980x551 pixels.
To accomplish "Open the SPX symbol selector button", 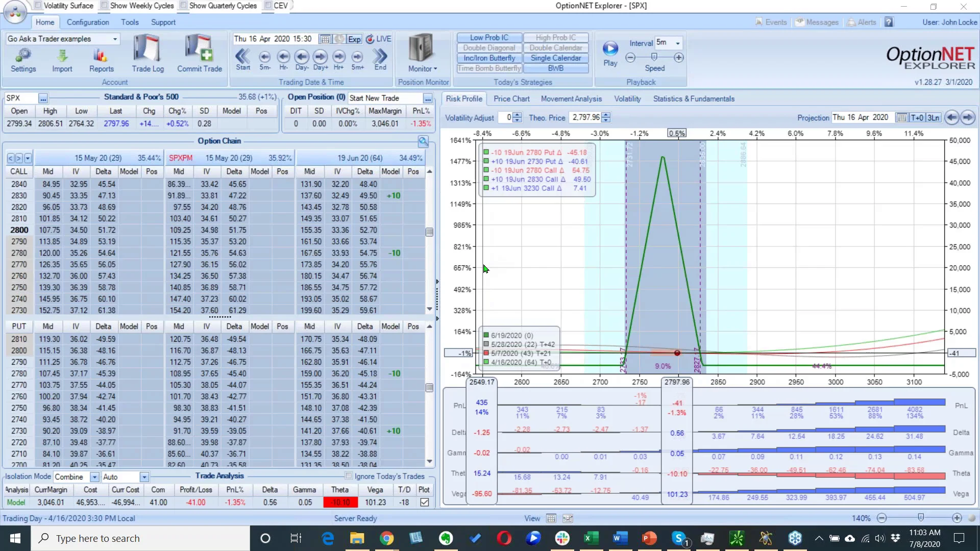I will [43, 98].
